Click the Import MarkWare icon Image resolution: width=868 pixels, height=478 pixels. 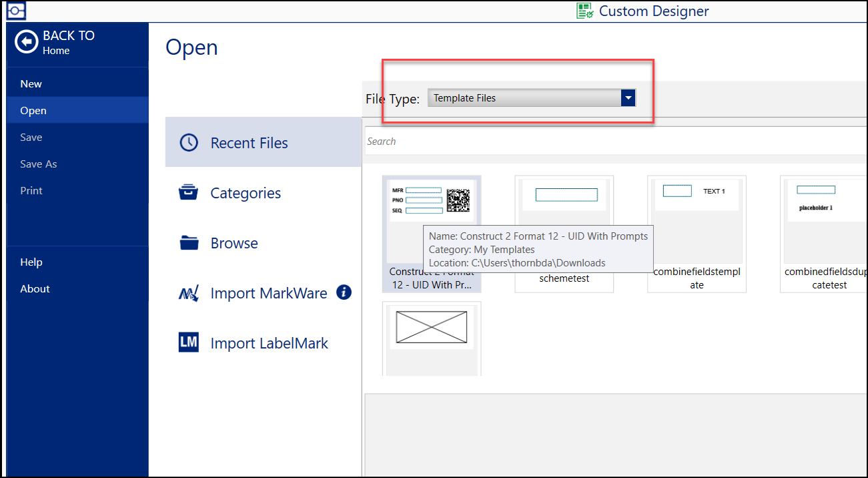pyautogui.click(x=189, y=292)
